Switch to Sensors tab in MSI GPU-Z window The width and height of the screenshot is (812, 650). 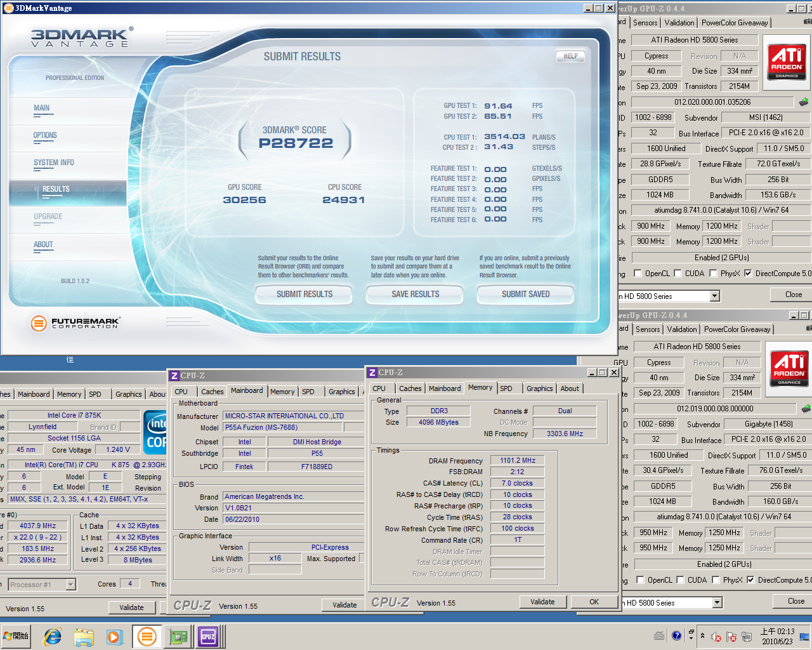point(645,23)
